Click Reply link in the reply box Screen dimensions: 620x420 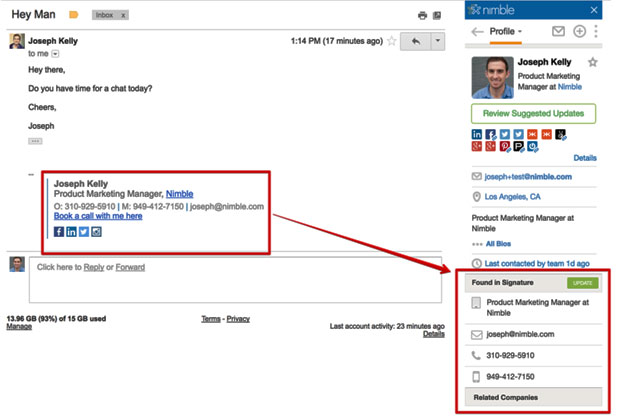click(x=94, y=267)
